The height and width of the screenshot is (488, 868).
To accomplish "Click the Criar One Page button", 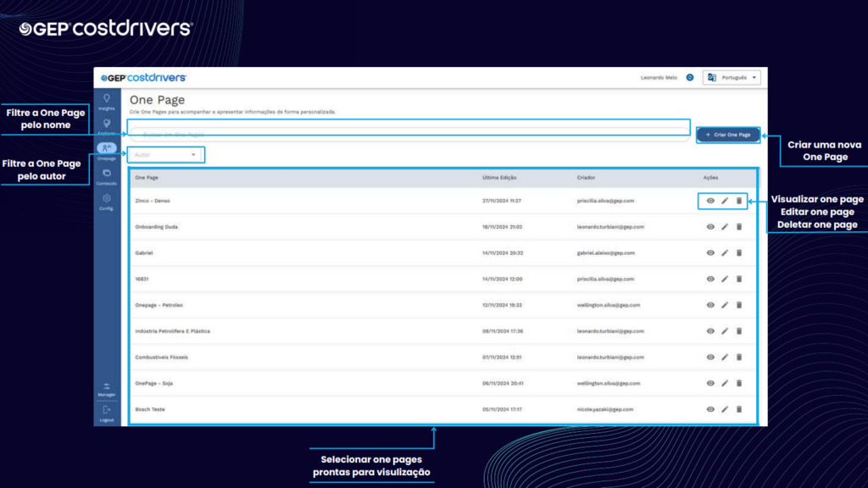I will 728,135.
